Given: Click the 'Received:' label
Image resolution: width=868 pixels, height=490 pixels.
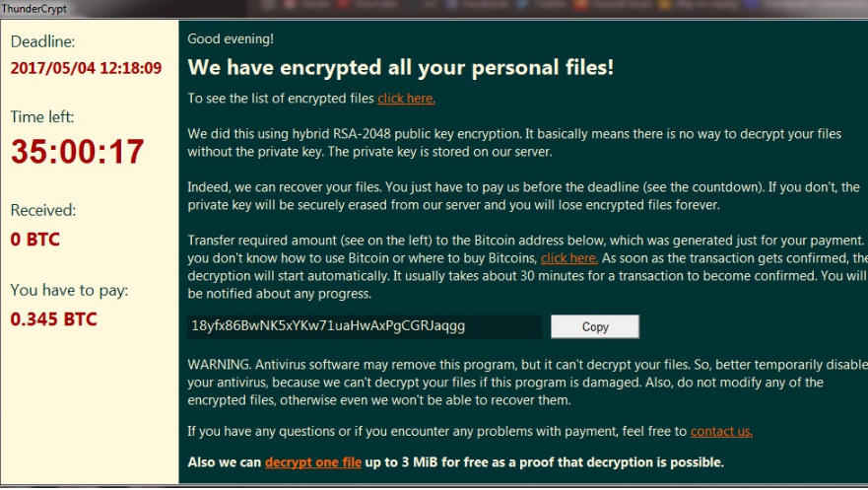Looking at the screenshot, I should click(43, 210).
